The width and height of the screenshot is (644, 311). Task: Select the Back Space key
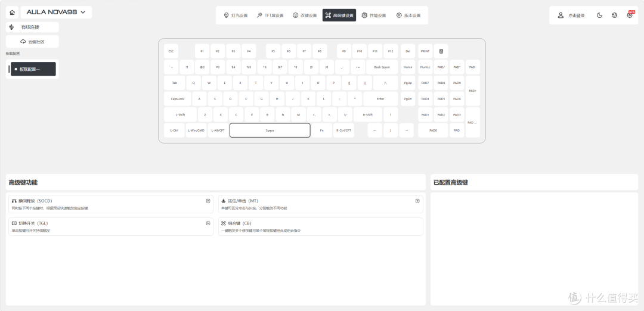click(382, 67)
